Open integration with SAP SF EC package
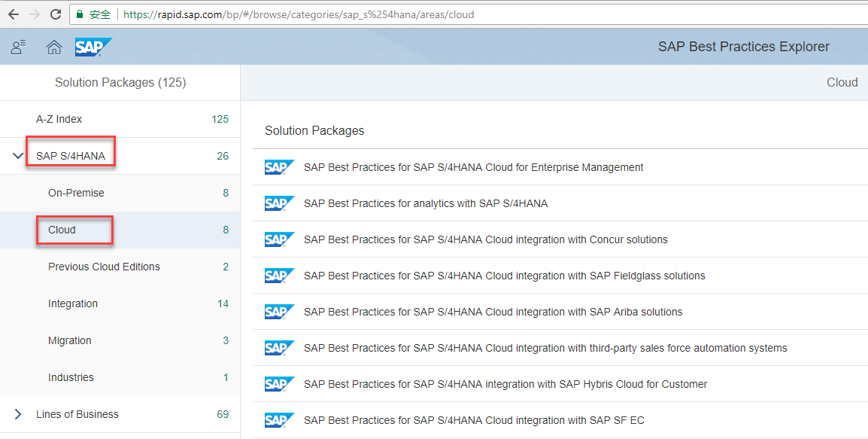Screen dimensions: 868x439 click(474, 420)
